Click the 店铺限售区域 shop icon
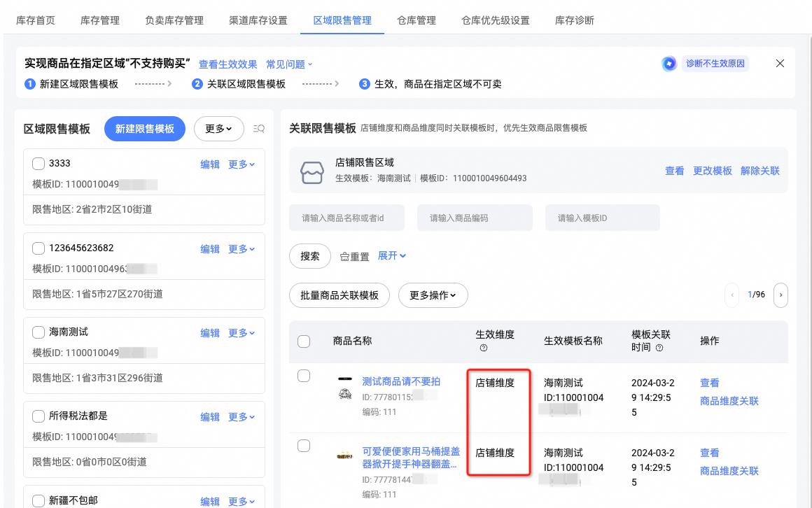 point(311,172)
